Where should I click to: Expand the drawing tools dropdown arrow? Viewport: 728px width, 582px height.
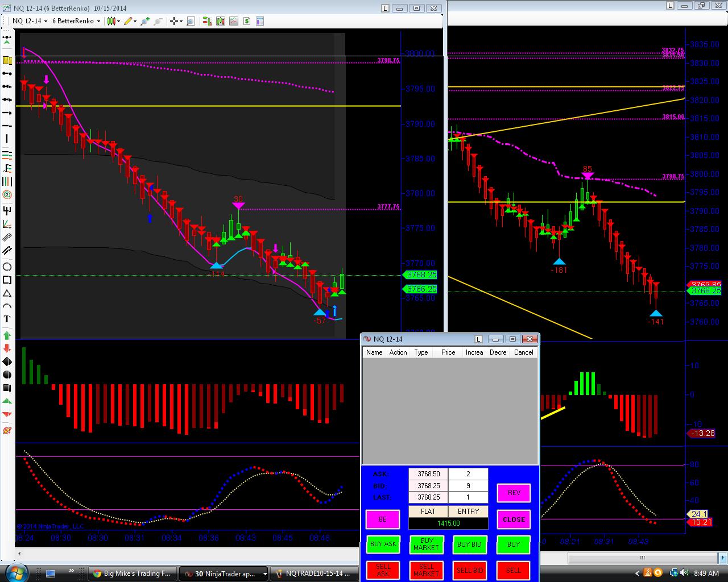click(x=135, y=21)
